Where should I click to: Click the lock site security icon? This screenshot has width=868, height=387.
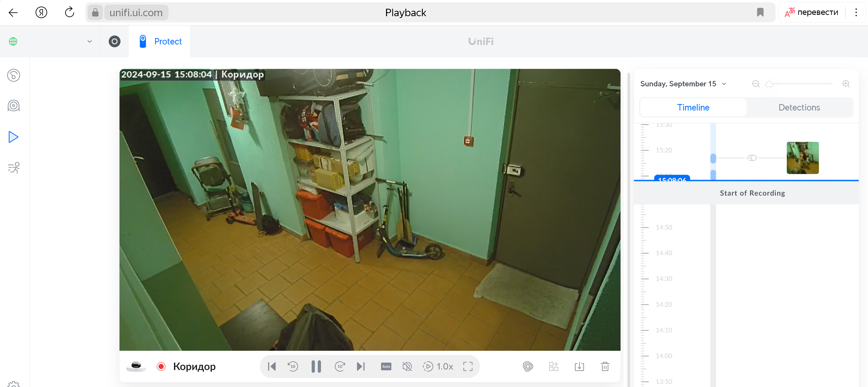pos(95,13)
